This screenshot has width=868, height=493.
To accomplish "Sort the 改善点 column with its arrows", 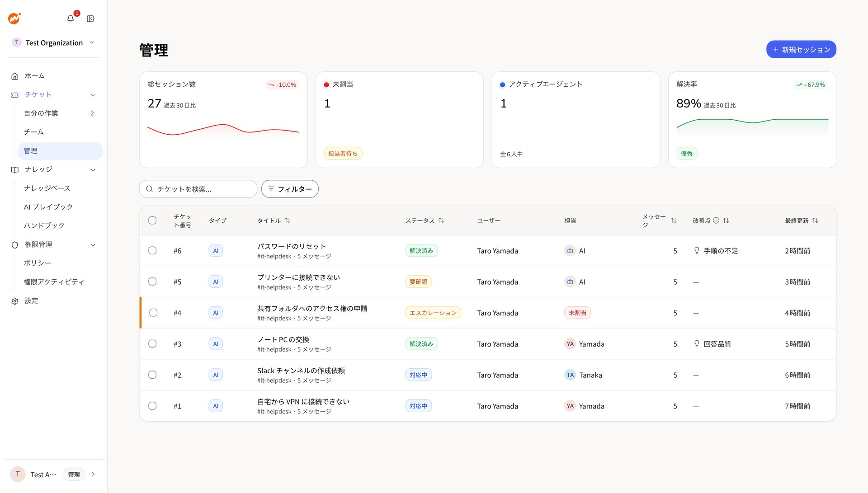I will (x=726, y=221).
